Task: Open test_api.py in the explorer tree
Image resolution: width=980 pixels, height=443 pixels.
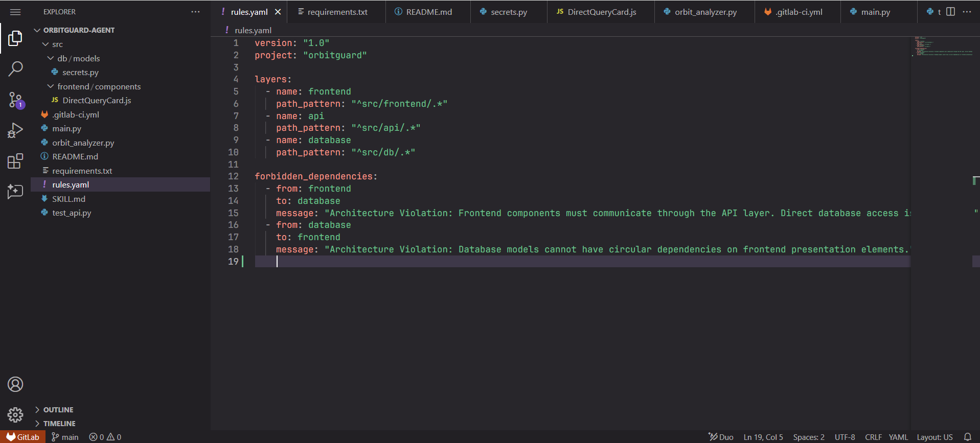Action: [x=72, y=213]
